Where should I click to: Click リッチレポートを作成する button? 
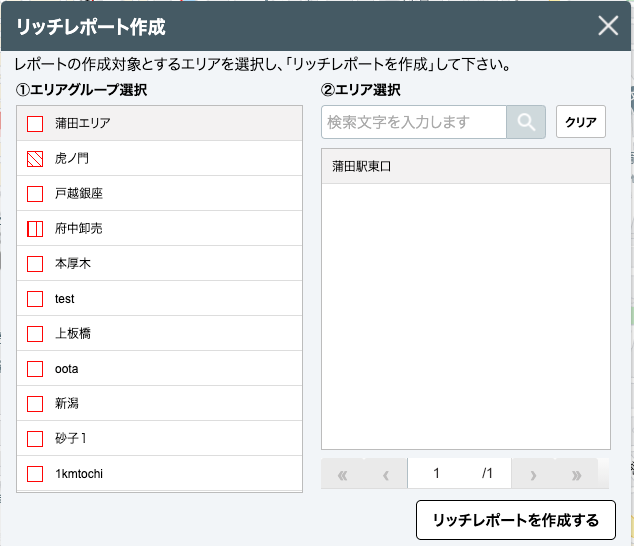(x=515, y=520)
